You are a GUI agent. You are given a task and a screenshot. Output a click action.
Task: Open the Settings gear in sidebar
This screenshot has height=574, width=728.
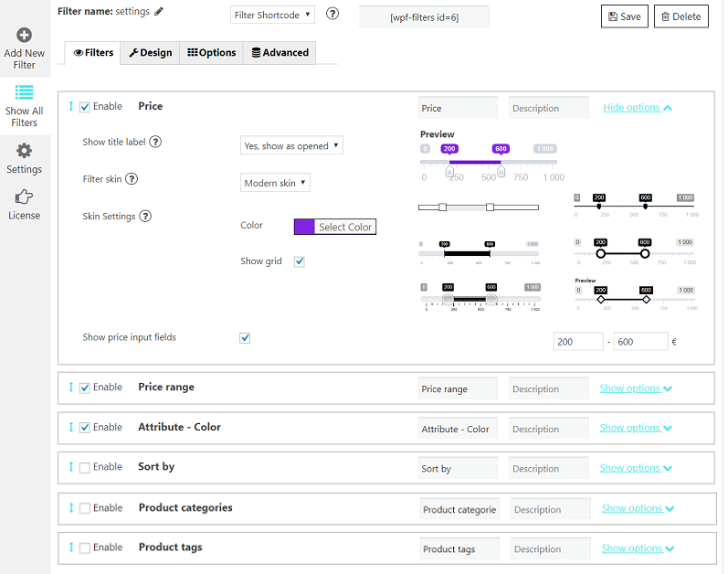click(x=24, y=151)
